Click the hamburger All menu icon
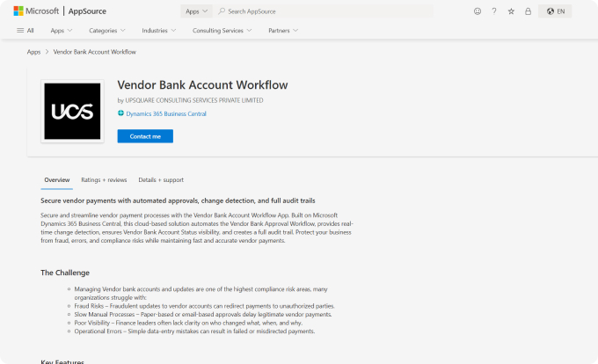 (20, 30)
